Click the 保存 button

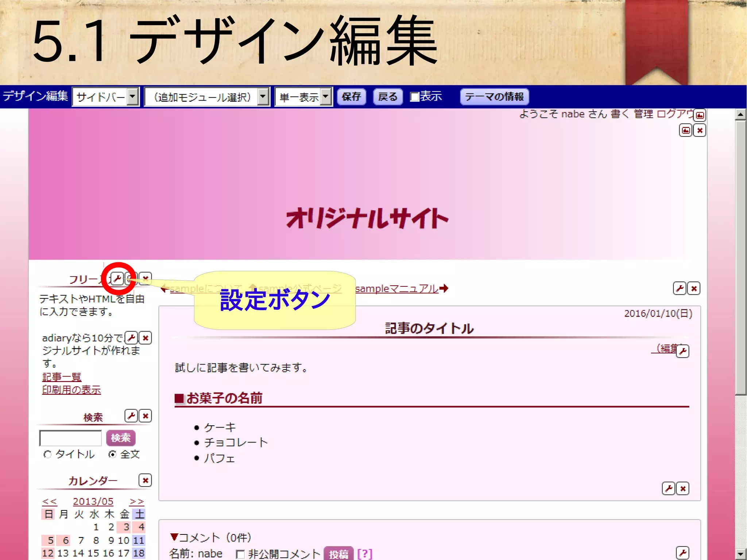pyautogui.click(x=352, y=97)
